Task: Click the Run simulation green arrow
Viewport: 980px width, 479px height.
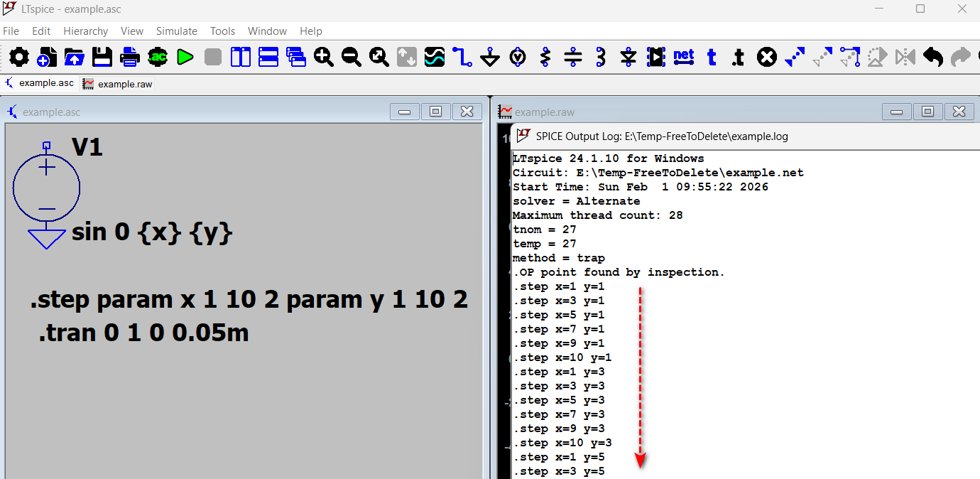Action: 185,58
